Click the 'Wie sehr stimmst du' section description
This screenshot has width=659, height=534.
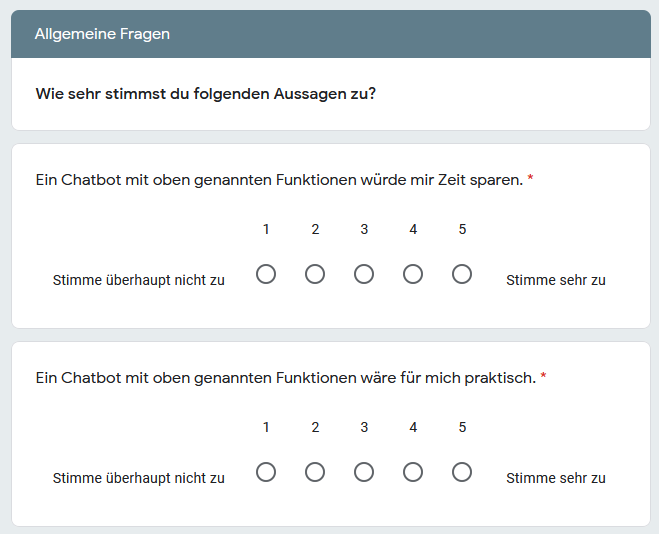(x=205, y=94)
